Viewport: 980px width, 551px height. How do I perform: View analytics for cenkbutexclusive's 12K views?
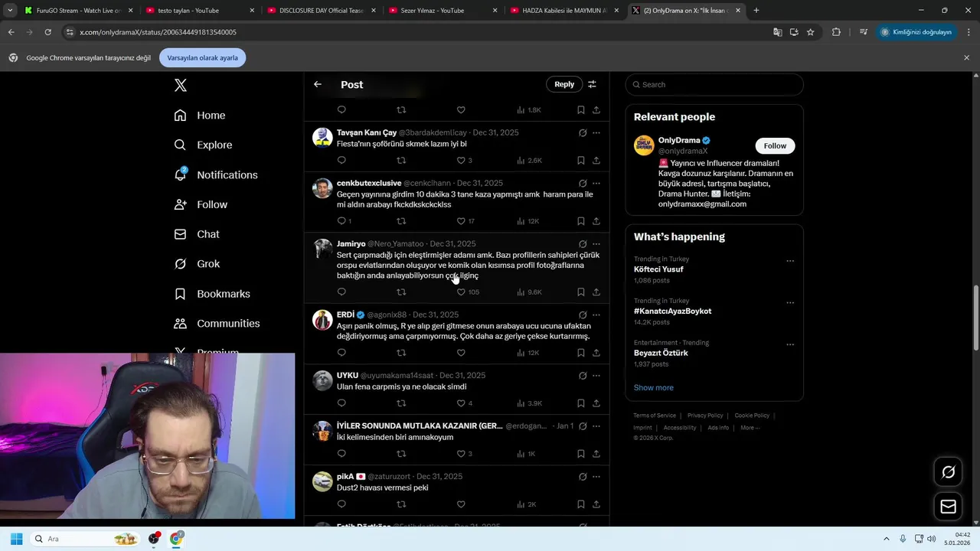click(528, 221)
